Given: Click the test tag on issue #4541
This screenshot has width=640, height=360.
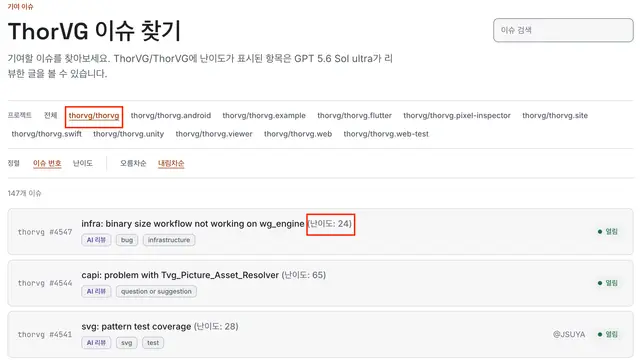Looking at the screenshot, I should click(x=153, y=343).
